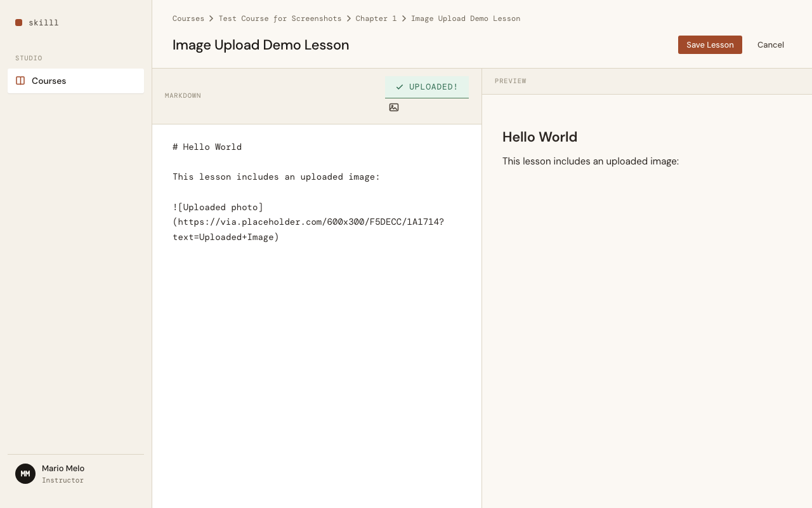
Task: Go to Courses breadcrumb link
Action: point(188,18)
